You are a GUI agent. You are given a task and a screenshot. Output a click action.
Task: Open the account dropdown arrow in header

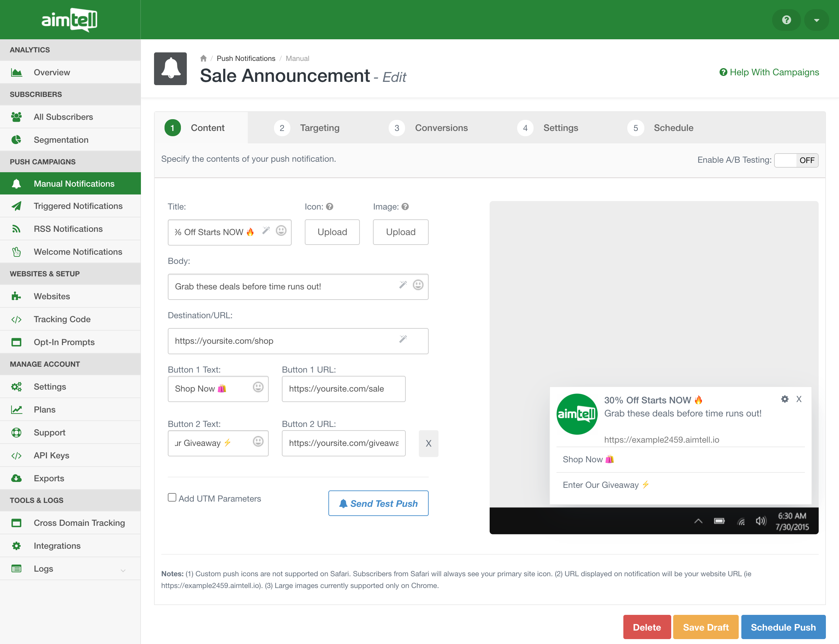tap(816, 20)
